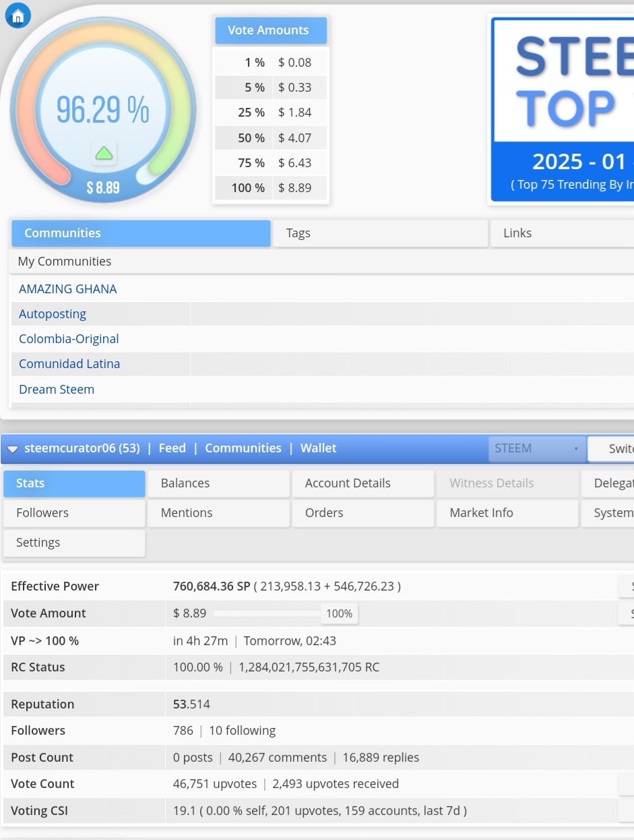Open the STEEM chain dropdown
Viewport: 634px width, 840px height.
[536, 448]
